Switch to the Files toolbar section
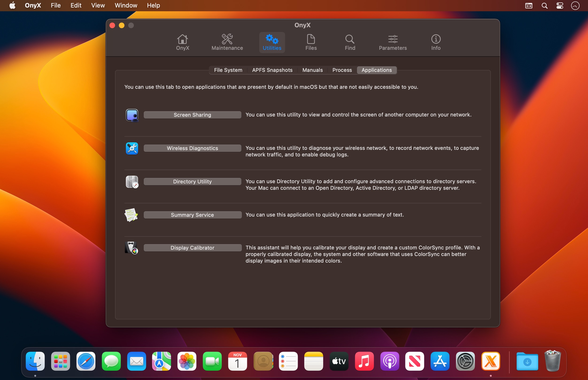Image resolution: width=588 pixels, height=380 pixels. (x=311, y=42)
